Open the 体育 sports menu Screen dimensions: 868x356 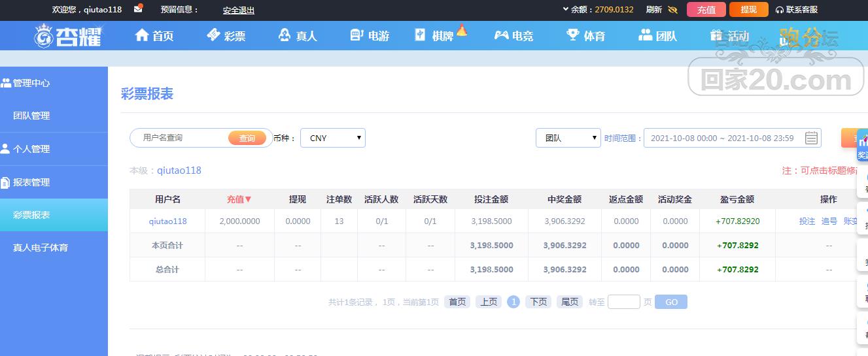(585, 36)
